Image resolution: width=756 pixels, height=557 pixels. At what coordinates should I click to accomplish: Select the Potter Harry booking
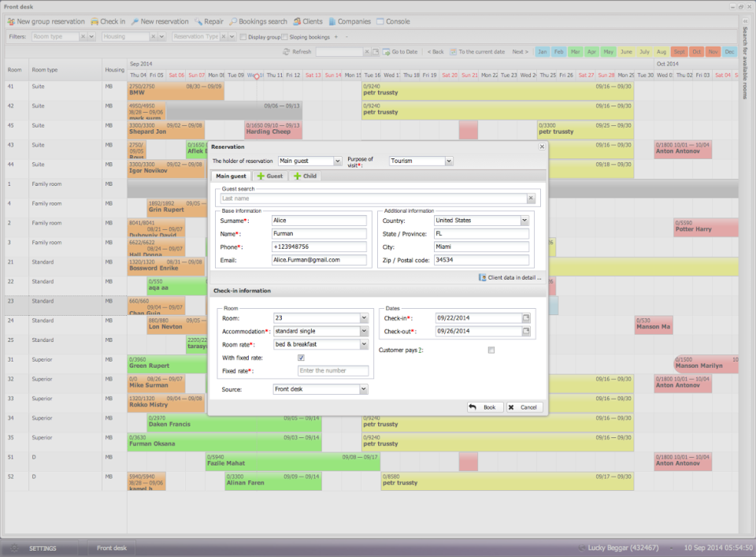click(x=706, y=227)
